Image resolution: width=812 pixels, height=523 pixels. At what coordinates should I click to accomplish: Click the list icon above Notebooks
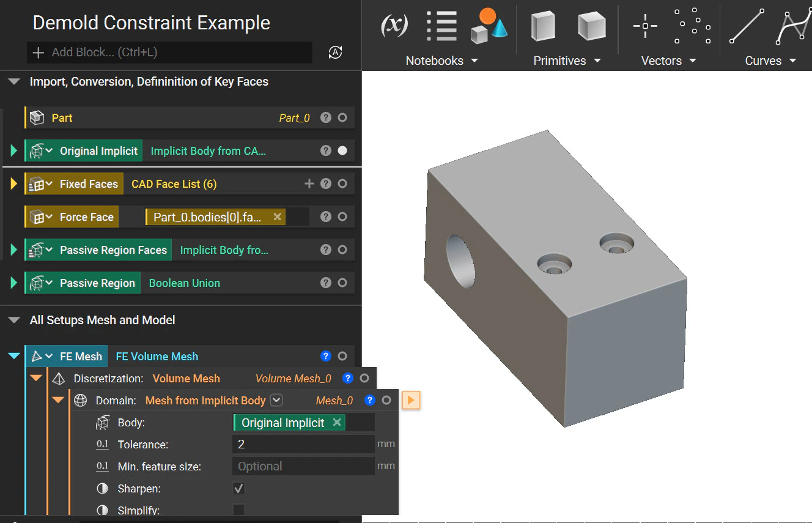(x=442, y=26)
